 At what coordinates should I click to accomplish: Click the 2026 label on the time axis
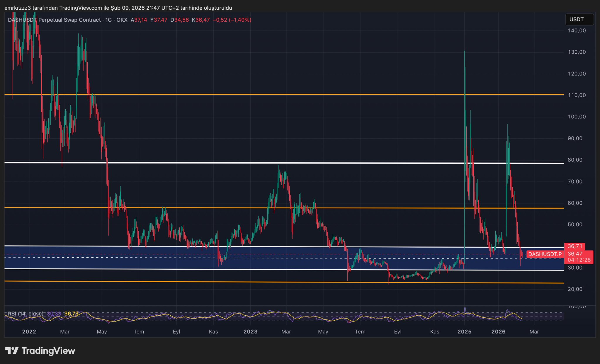[x=498, y=332]
